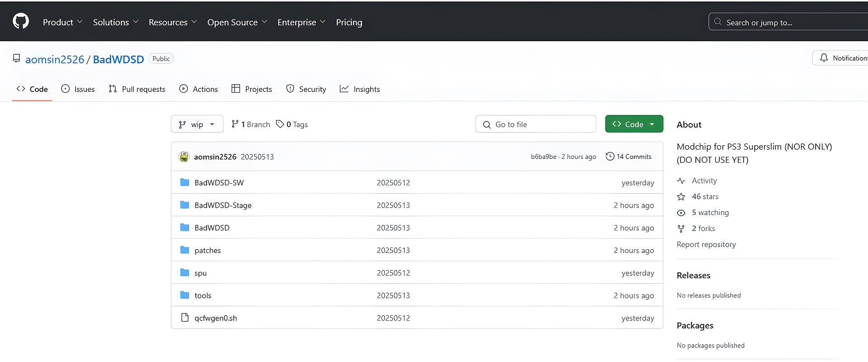Click the notifications bell icon
Screen dimensions: 868x362
click(824, 58)
